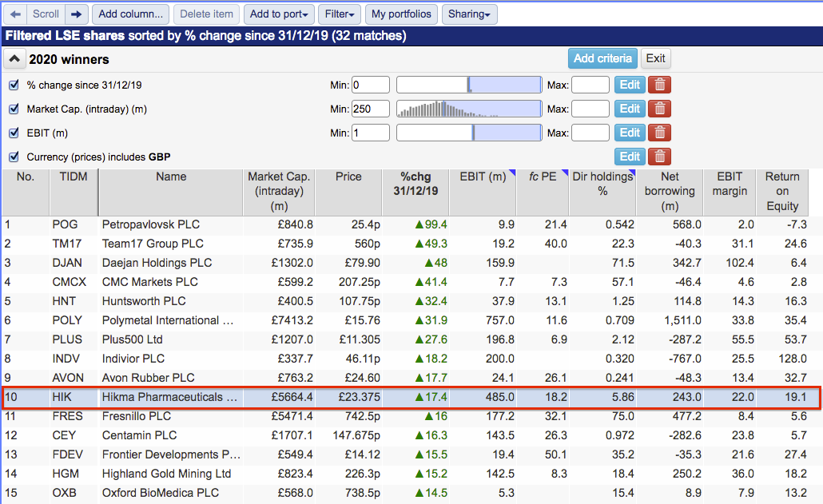Click the fc PE column header

pos(543,192)
